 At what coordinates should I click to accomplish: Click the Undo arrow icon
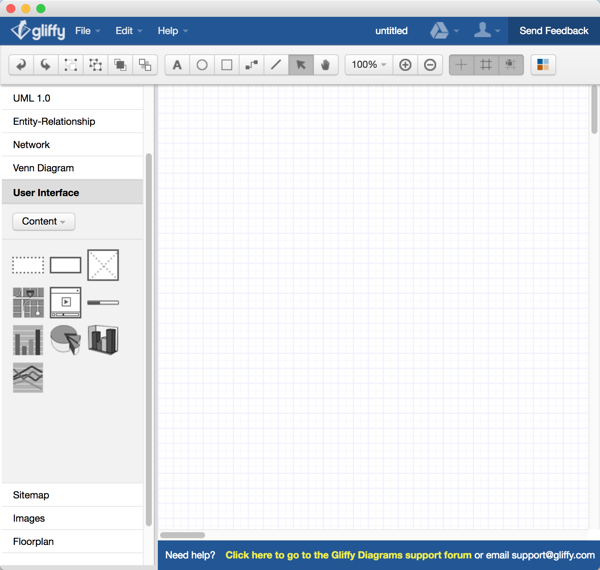21,65
